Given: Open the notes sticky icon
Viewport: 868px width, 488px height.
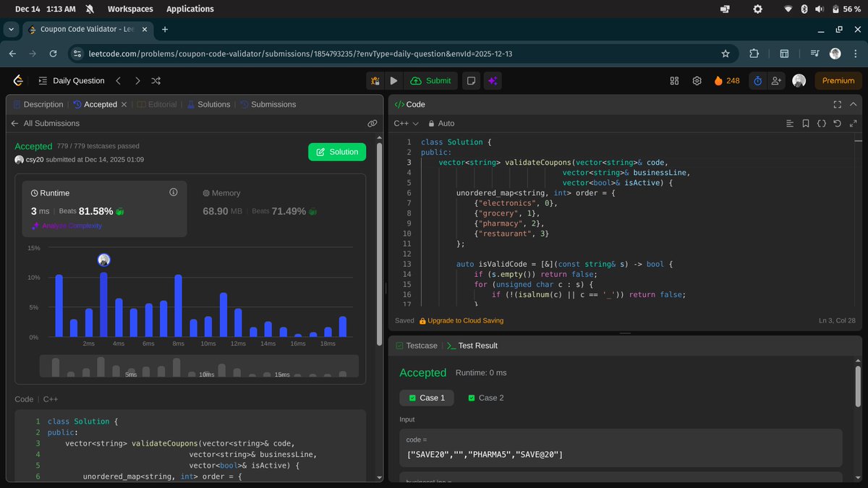Looking at the screenshot, I should (471, 81).
